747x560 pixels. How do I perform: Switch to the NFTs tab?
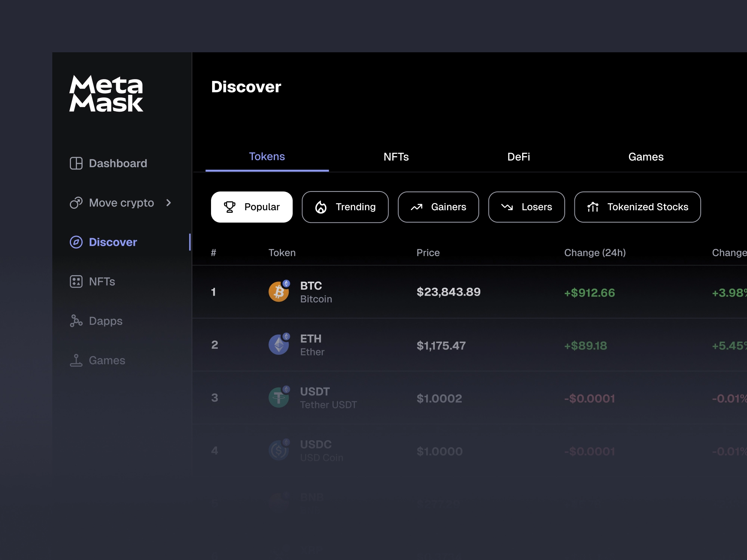[396, 156]
